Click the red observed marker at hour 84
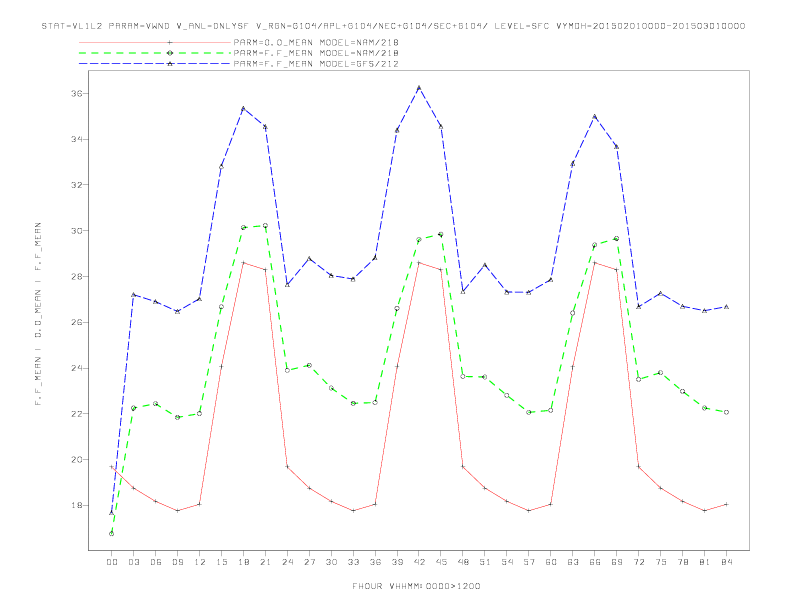 [x=726, y=504]
